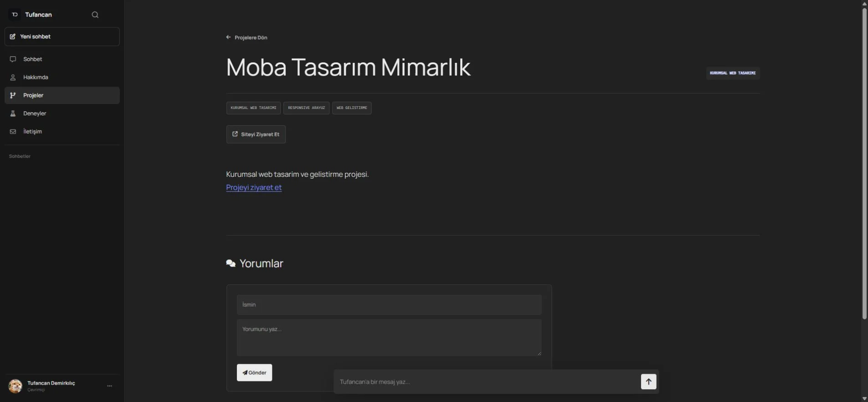Open the three-dots profile options menu

(x=109, y=386)
